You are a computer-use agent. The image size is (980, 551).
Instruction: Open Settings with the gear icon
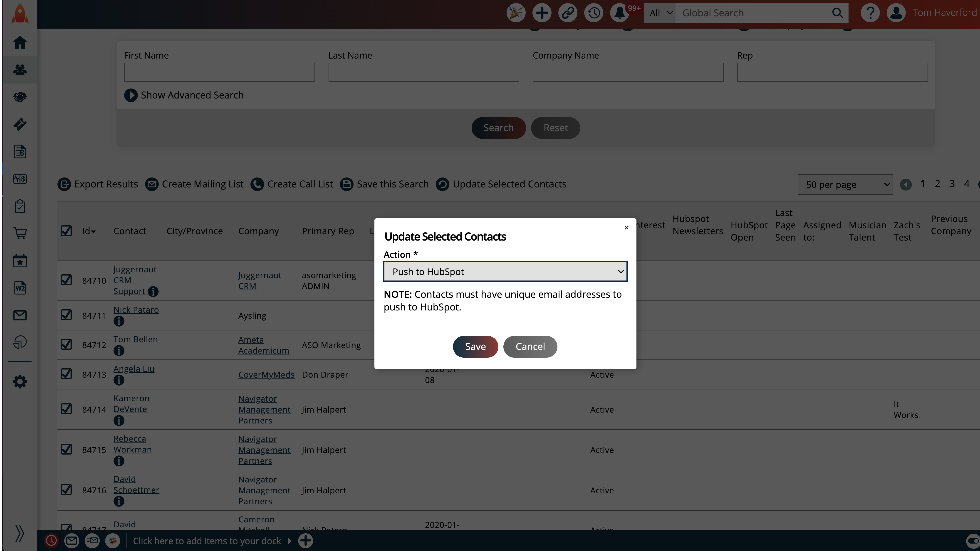tap(20, 381)
